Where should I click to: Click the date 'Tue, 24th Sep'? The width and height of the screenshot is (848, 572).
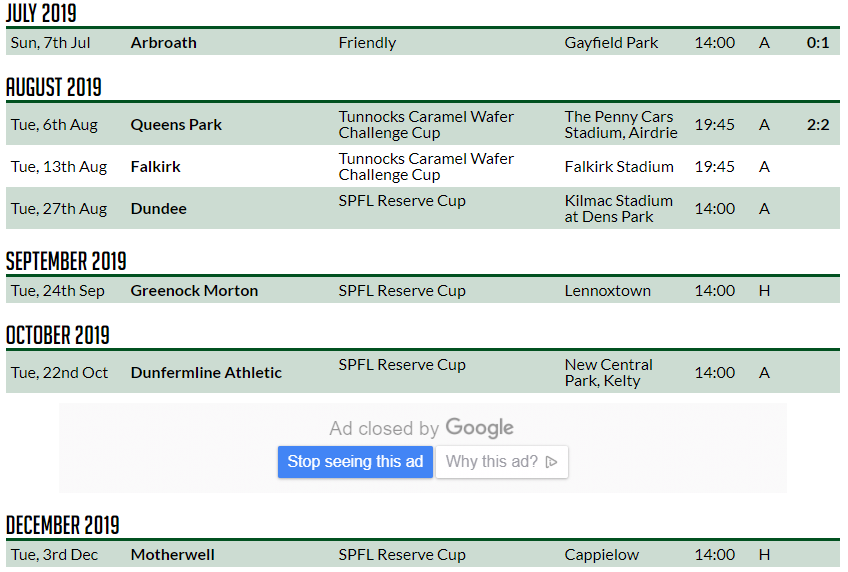[57, 291]
